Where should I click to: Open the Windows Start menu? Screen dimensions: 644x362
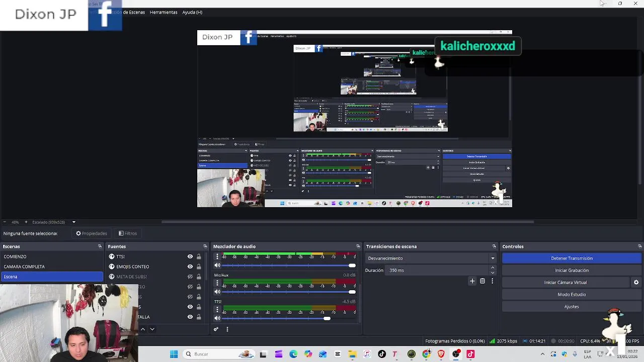(x=174, y=354)
